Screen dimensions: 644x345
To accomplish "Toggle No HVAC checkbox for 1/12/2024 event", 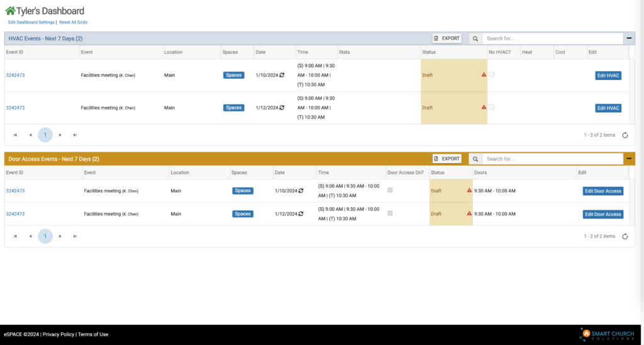I will tap(492, 107).
